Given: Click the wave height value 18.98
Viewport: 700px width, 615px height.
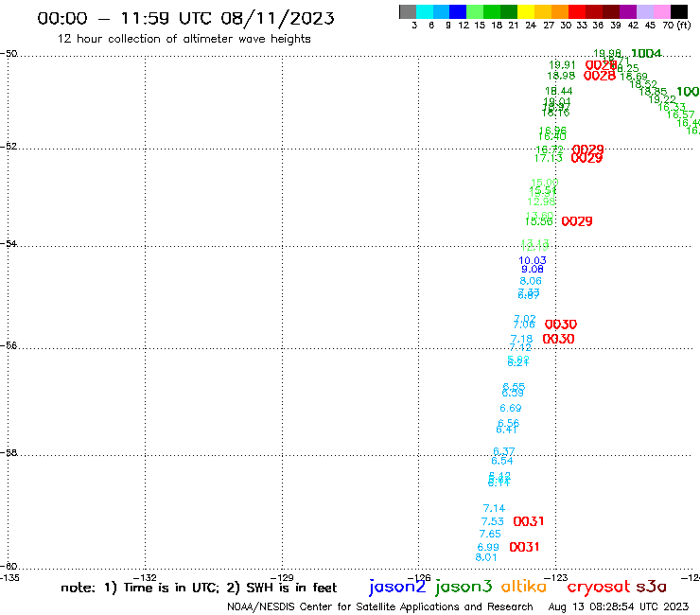Looking at the screenshot, I should point(561,76).
